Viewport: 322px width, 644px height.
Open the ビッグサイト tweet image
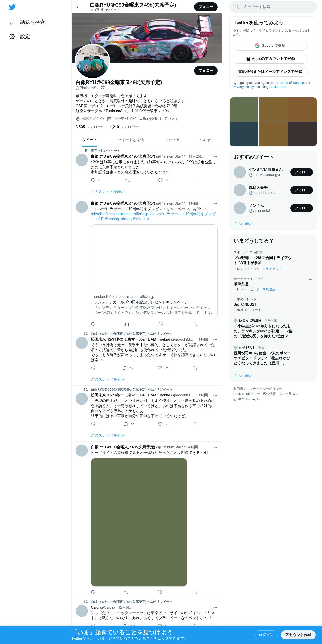coord(139,522)
